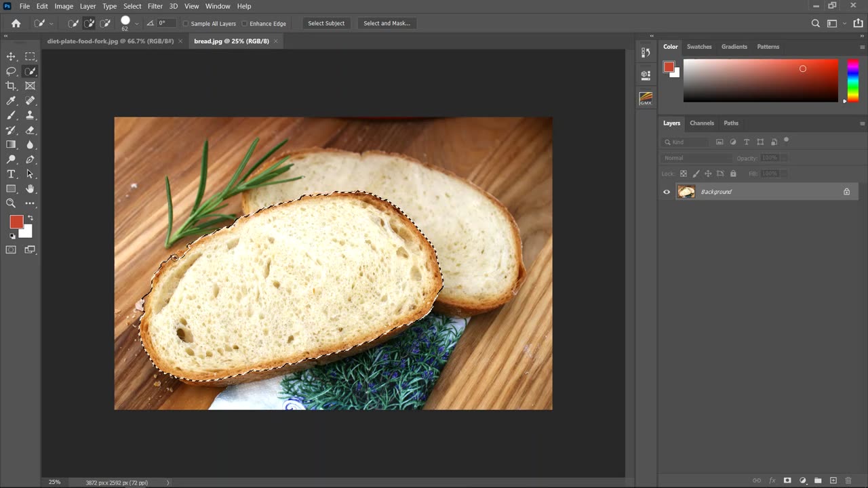Switch to the Swatches tab

pos(699,47)
